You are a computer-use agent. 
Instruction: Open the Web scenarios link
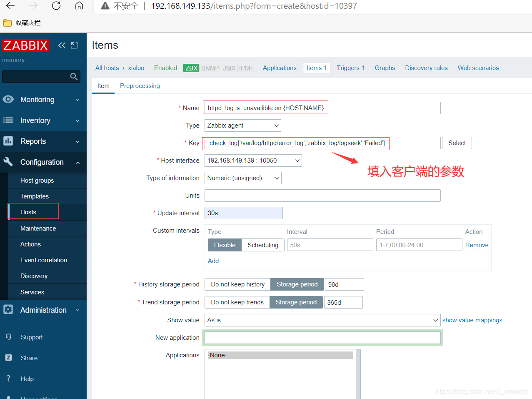(478, 68)
